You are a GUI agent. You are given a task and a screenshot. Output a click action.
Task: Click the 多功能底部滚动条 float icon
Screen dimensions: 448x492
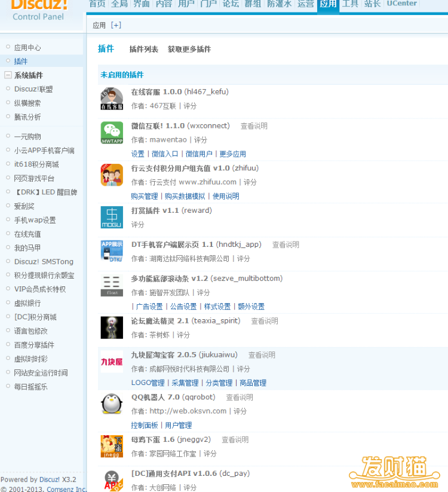[x=112, y=285]
